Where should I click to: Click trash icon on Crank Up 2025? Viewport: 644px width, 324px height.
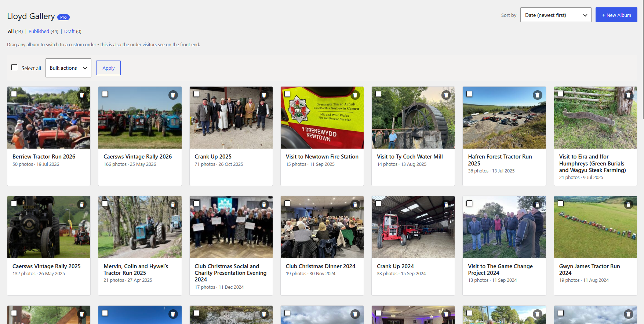click(264, 95)
